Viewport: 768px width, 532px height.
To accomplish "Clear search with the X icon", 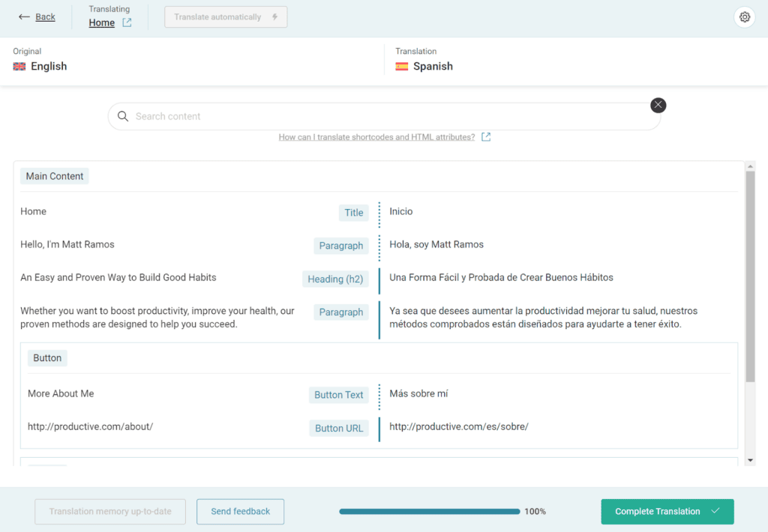I will click(x=658, y=105).
